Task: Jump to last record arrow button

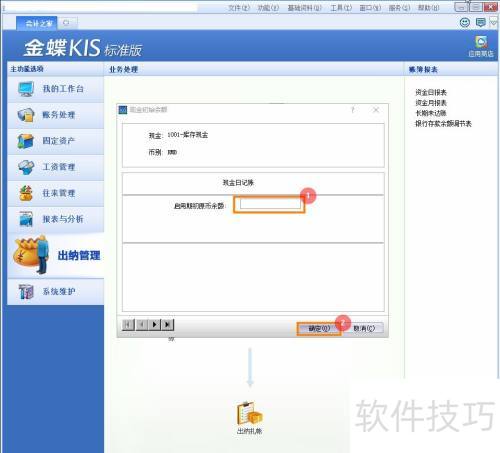Action: [168, 324]
